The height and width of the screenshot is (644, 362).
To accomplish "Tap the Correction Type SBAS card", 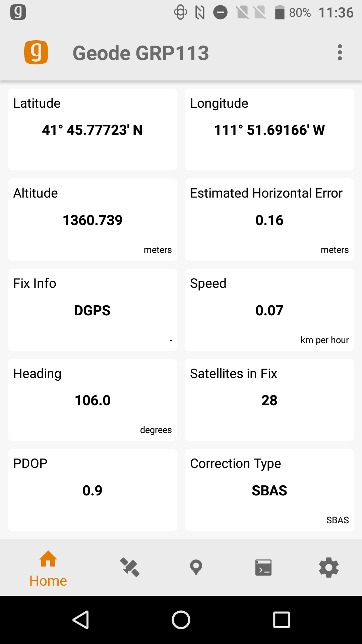I will pos(269,490).
